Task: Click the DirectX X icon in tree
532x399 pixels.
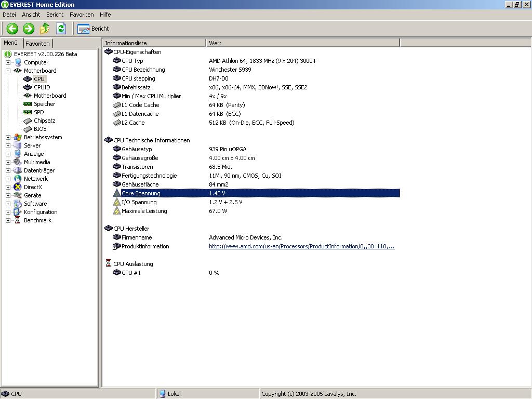Action: click(18, 187)
